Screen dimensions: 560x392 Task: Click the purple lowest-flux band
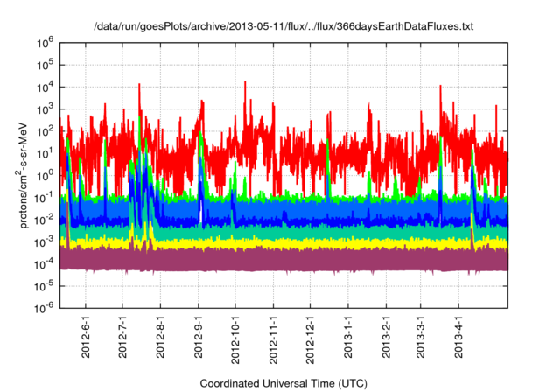click(283, 260)
